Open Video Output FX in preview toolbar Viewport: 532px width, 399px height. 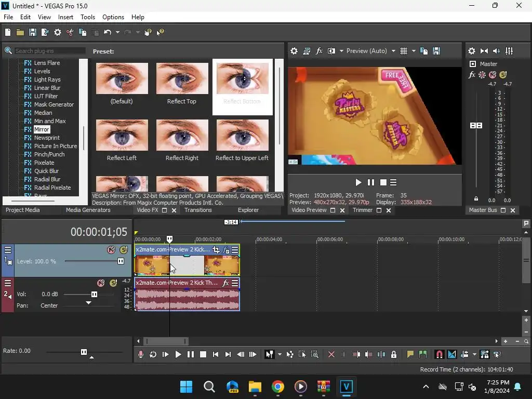pos(319,51)
